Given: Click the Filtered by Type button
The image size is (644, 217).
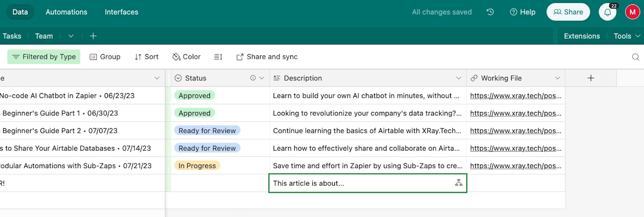Looking at the screenshot, I should click(x=44, y=57).
